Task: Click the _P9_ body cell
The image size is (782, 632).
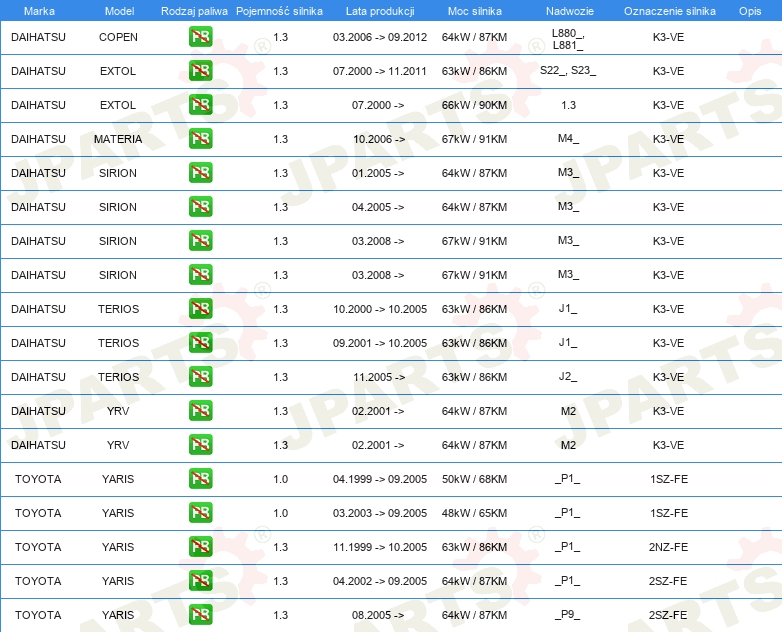Action: point(568,615)
